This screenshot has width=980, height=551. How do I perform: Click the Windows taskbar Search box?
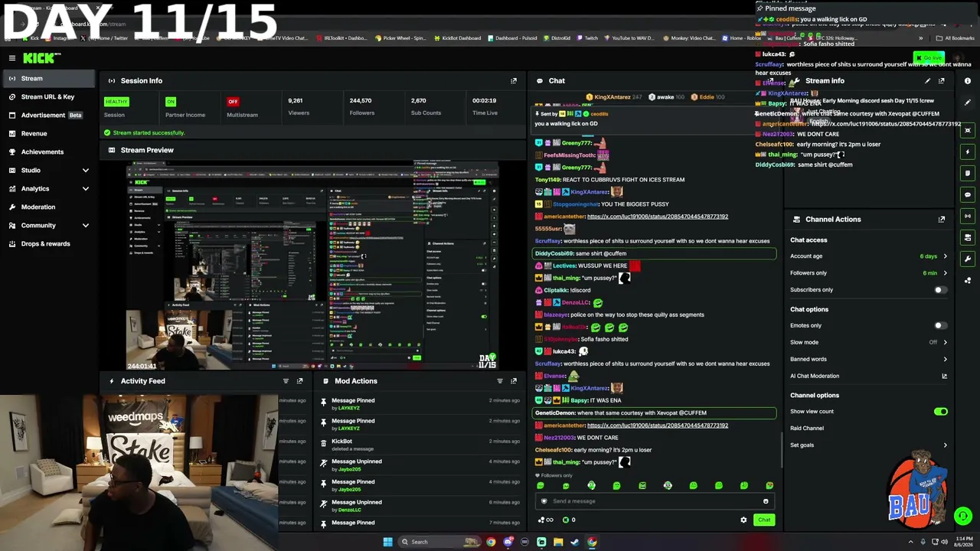pyautogui.click(x=440, y=542)
